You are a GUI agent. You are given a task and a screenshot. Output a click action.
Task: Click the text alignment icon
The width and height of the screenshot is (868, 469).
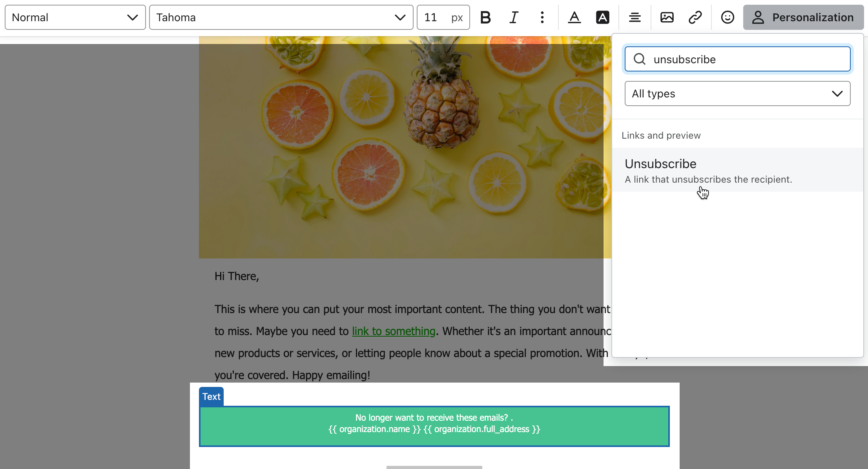(634, 17)
